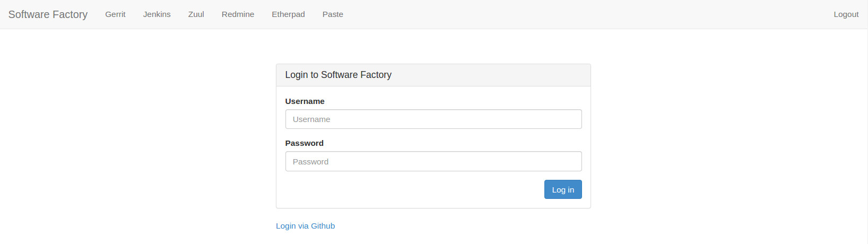Image resolution: width=868 pixels, height=244 pixels.
Task: Place the cursor in the Password placeholder box
Action: [x=433, y=162]
